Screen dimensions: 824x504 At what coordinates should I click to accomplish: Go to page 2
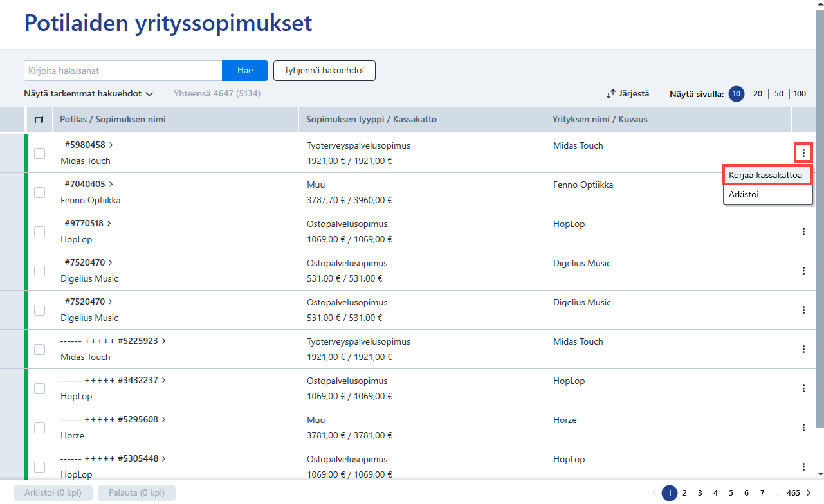coord(684,493)
